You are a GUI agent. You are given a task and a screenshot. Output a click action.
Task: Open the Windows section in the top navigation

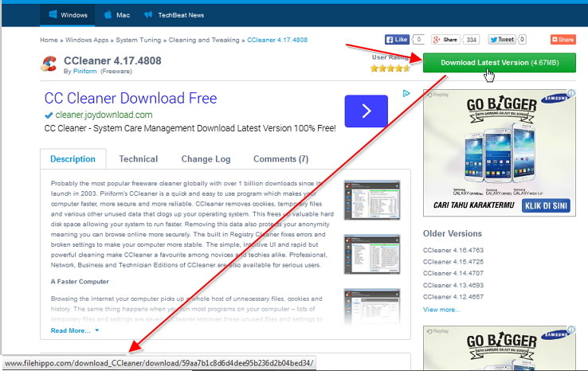[68, 15]
